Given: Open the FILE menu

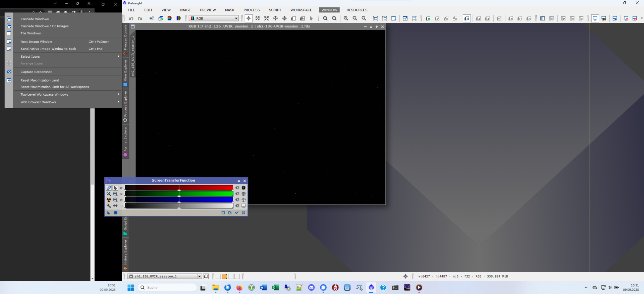Looking at the screenshot, I should (131, 10).
